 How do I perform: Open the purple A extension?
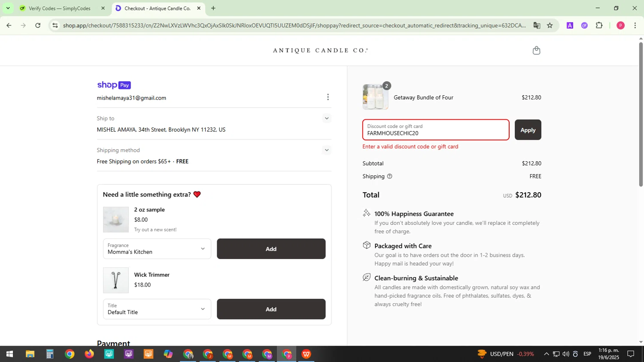point(570,25)
